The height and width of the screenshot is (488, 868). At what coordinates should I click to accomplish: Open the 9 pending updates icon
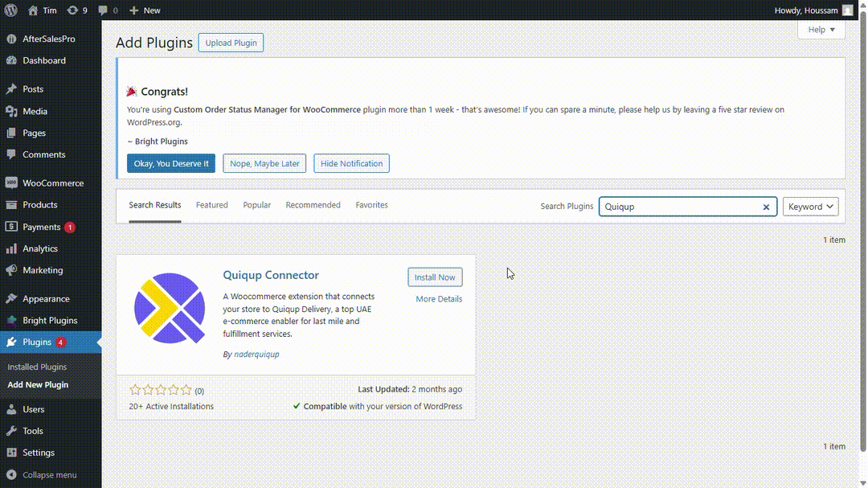(72, 10)
